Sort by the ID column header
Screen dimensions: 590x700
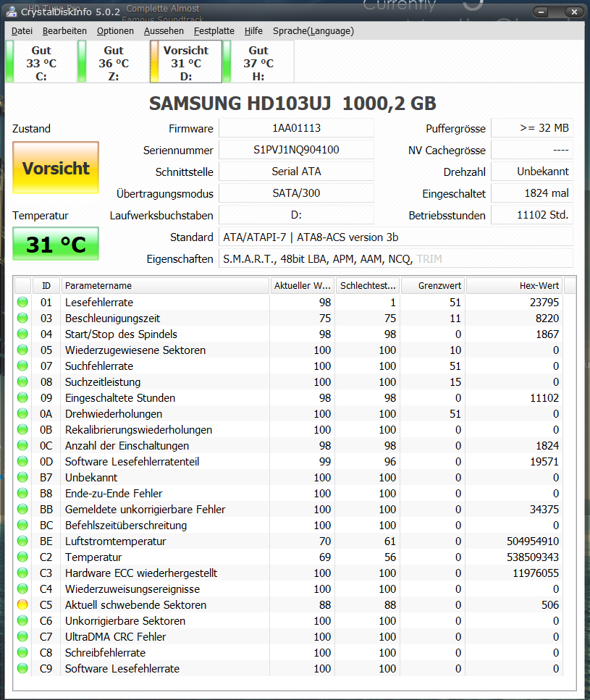pyautogui.click(x=46, y=286)
